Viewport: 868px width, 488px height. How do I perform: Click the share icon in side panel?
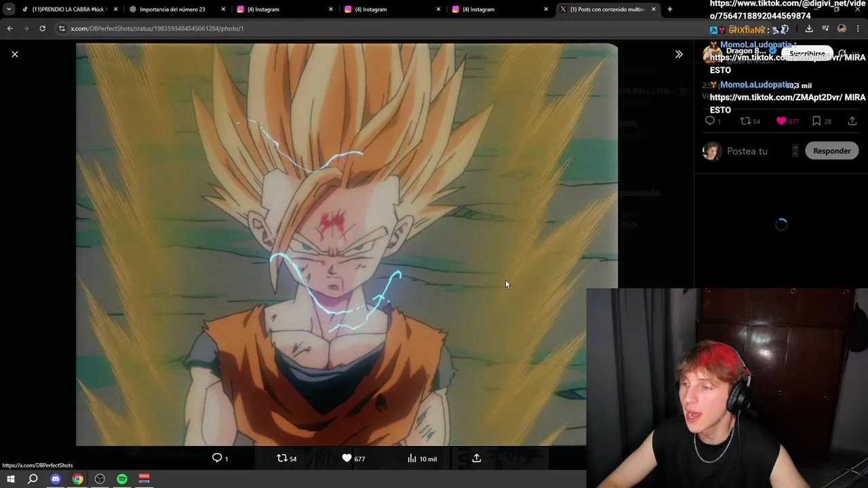click(852, 121)
